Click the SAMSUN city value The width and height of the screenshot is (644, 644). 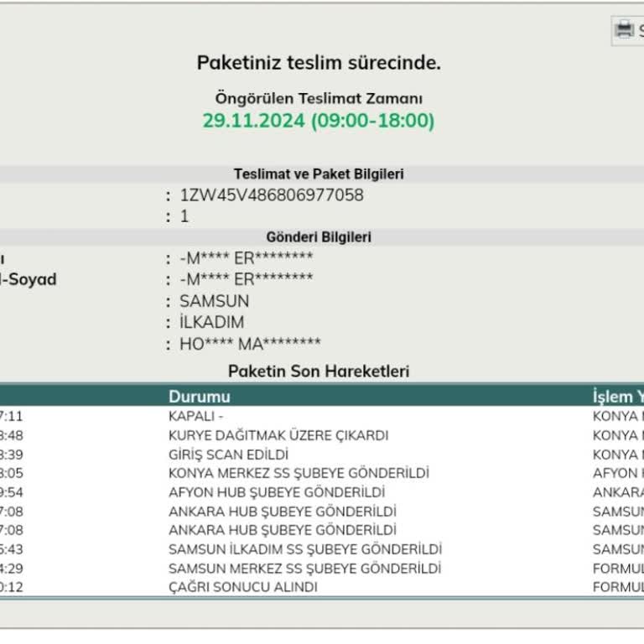pyautogui.click(x=214, y=301)
